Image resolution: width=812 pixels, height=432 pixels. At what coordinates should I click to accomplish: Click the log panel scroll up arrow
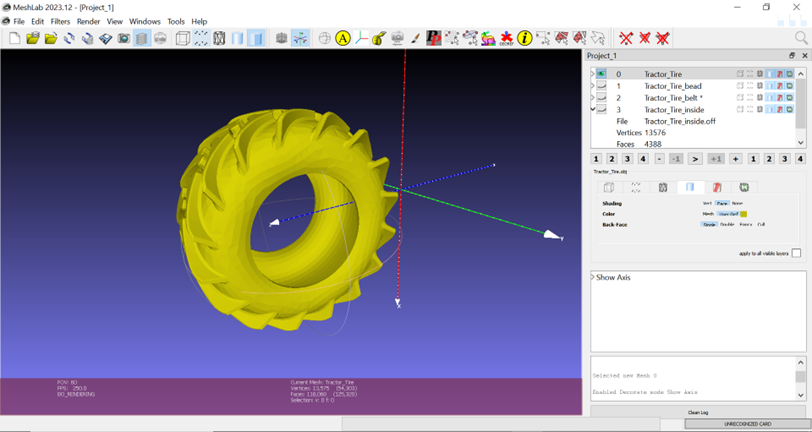tap(801, 363)
